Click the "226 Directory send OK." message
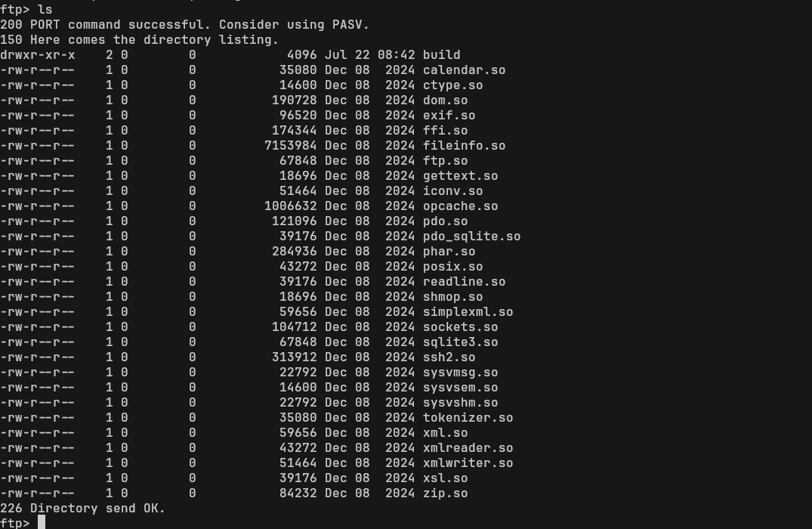812x529 pixels. click(x=82, y=508)
